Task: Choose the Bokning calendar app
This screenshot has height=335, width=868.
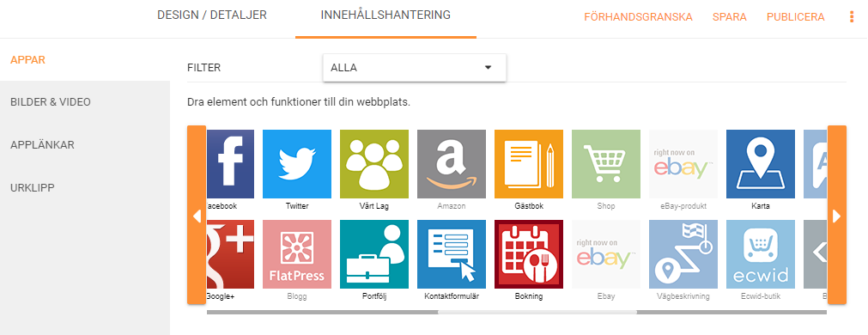Action: click(529, 254)
